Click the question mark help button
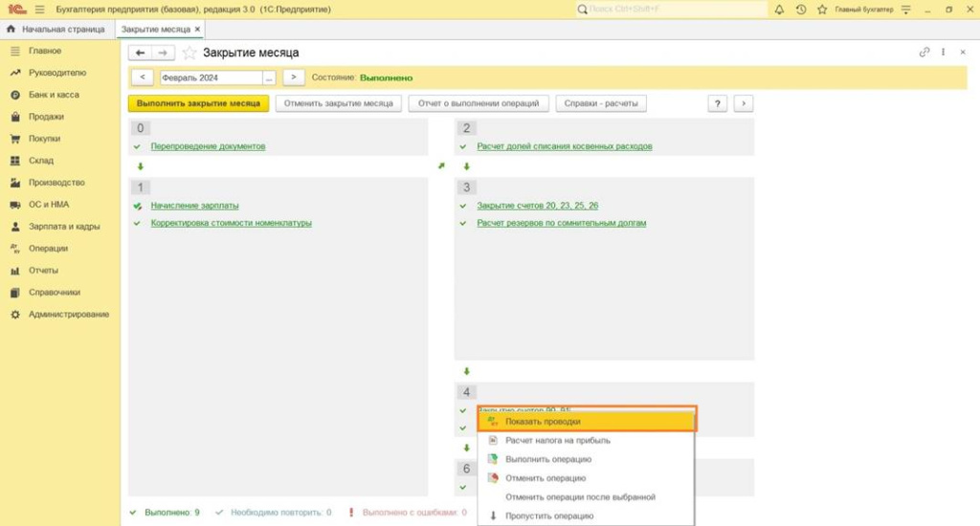This screenshot has width=980, height=526. pos(718,103)
